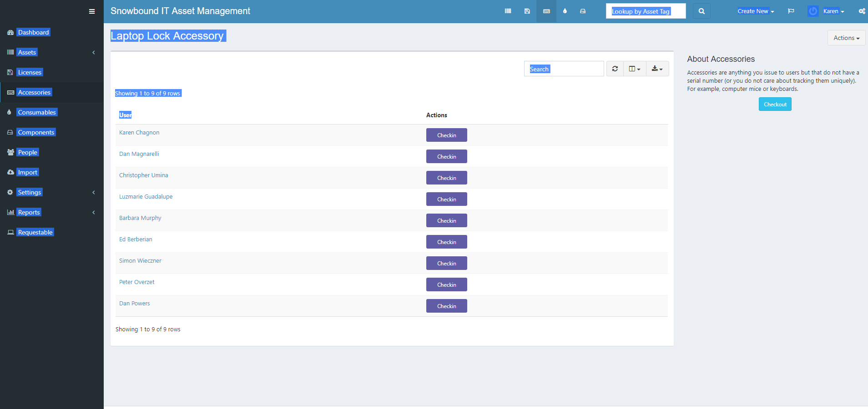868x409 pixels.
Task: Collapse the sidebar with the hamburger icon
Action: [x=92, y=11]
